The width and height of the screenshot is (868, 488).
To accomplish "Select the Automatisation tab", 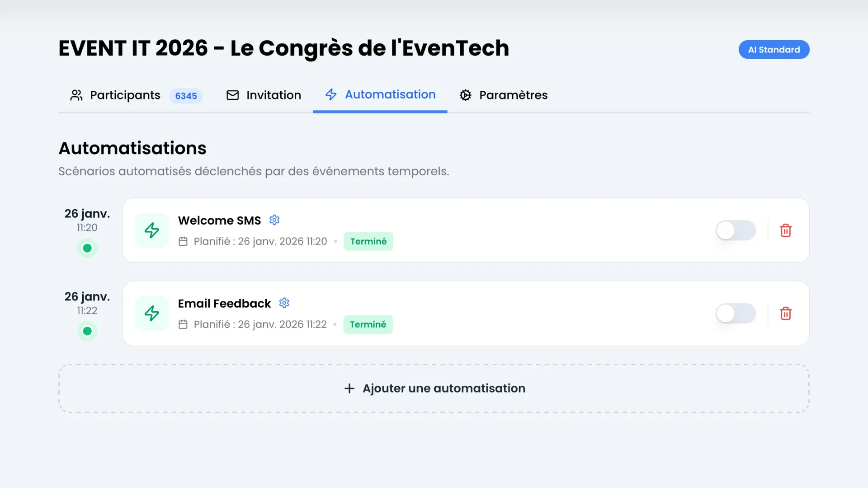I will [x=390, y=94].
